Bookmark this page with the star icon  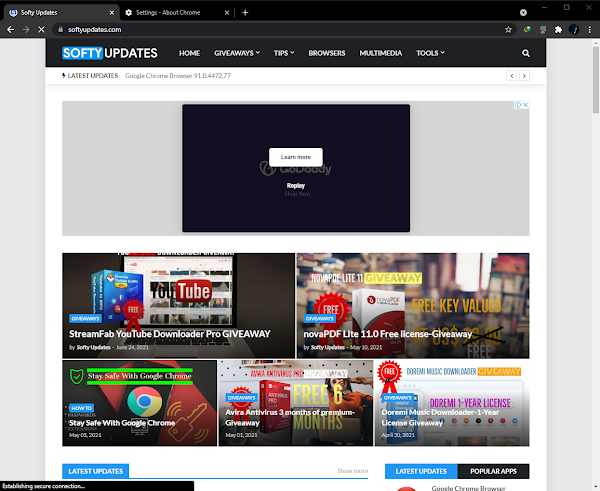tap(508, 29)
